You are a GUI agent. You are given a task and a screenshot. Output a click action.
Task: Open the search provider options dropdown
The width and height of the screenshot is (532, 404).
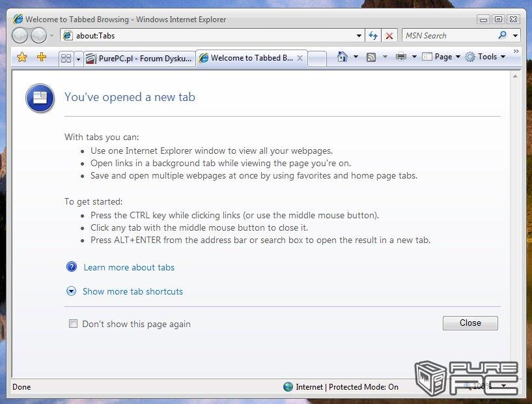pos(515,36)
